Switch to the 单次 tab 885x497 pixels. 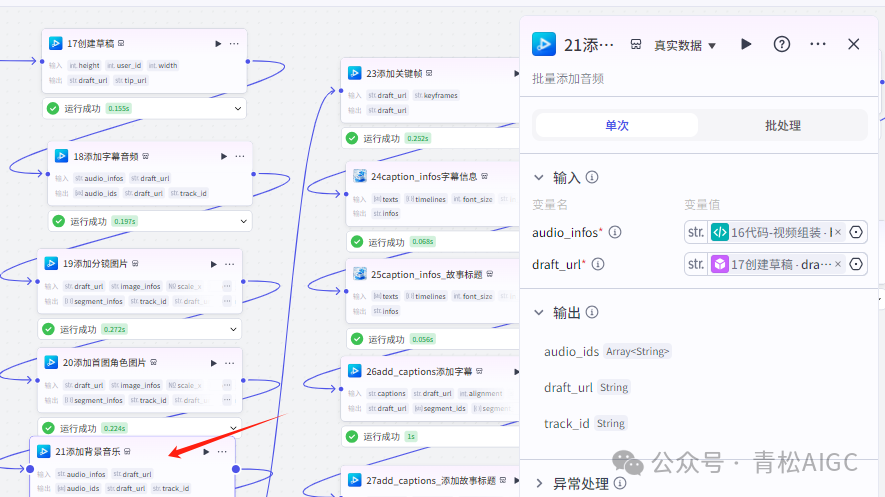tap(617, 125)
